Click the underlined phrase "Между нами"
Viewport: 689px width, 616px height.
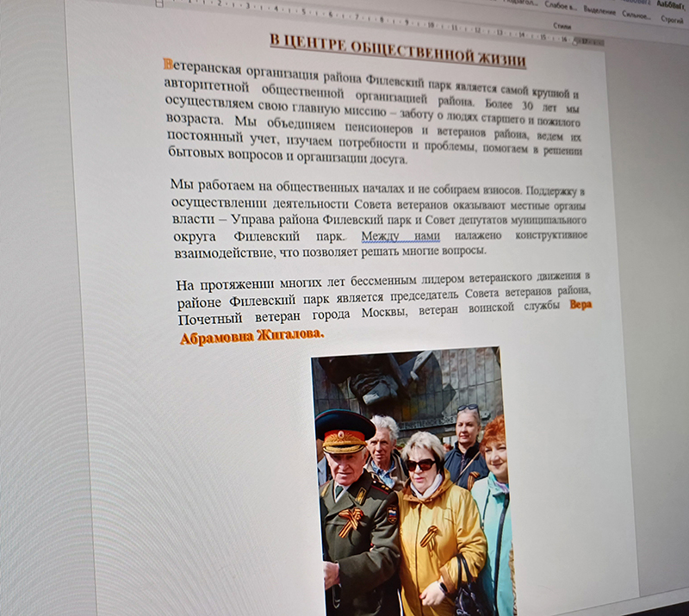[x=400, y=237]
